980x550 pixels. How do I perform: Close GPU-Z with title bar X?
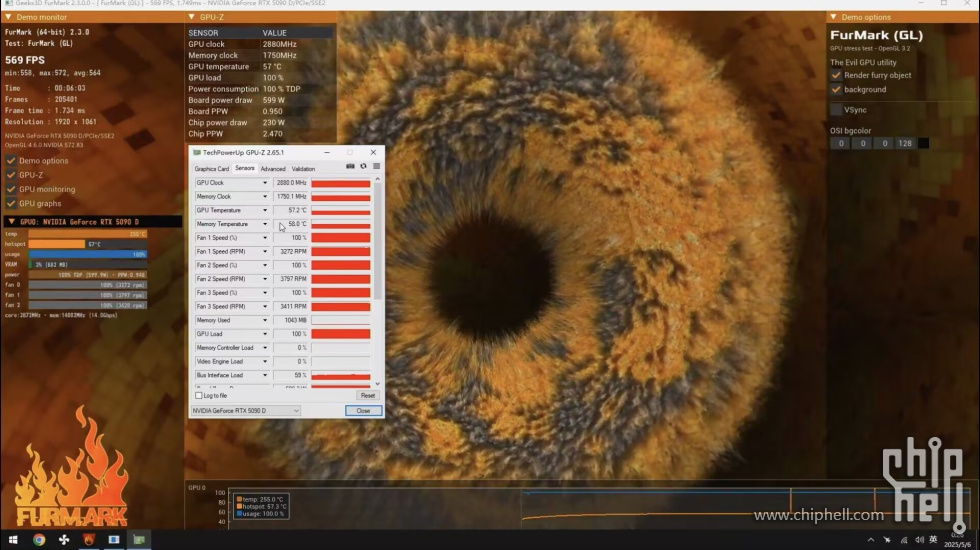[x=373, y=152]
